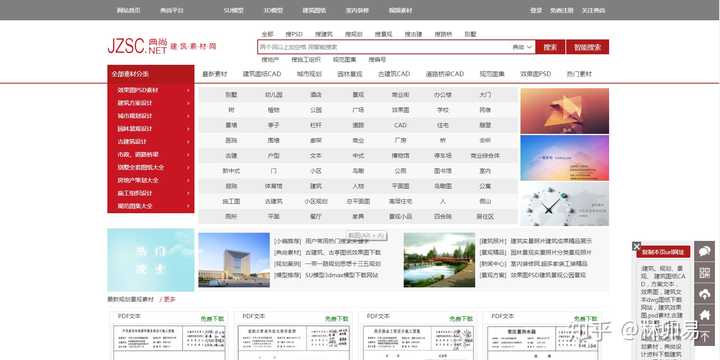Click the 总平面图 keyword in the tag grid
Image resolution: width=720 pixels, height=360 pixels.
tap(358, 201)
